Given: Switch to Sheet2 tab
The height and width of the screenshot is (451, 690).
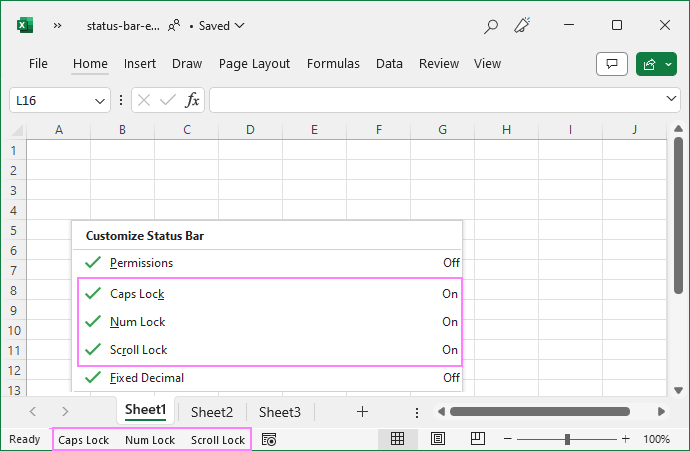Looking at the screenshot, I should click(x=212, y=411).
